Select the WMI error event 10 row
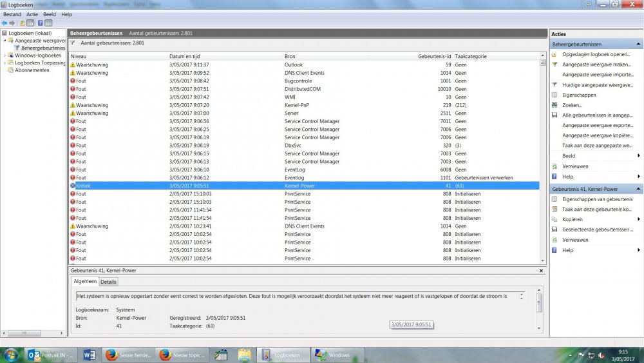This screenshot has width=644, height=363. 304,97
